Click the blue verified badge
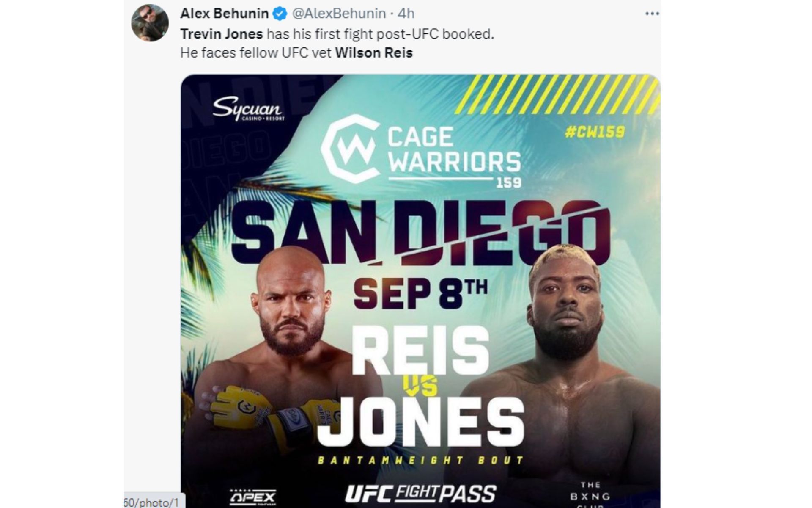Image resolution: width=812 pixels, height=508 pixels. [x=279, y=14]
